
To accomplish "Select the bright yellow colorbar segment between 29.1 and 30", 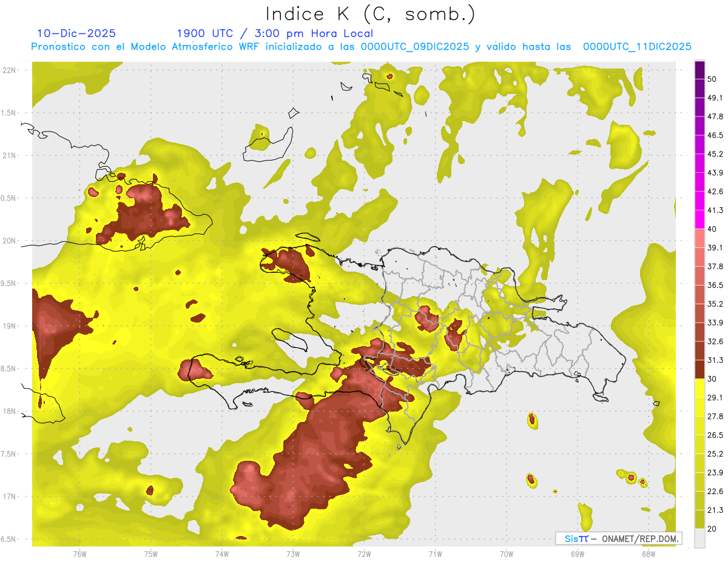I will 699,388.
